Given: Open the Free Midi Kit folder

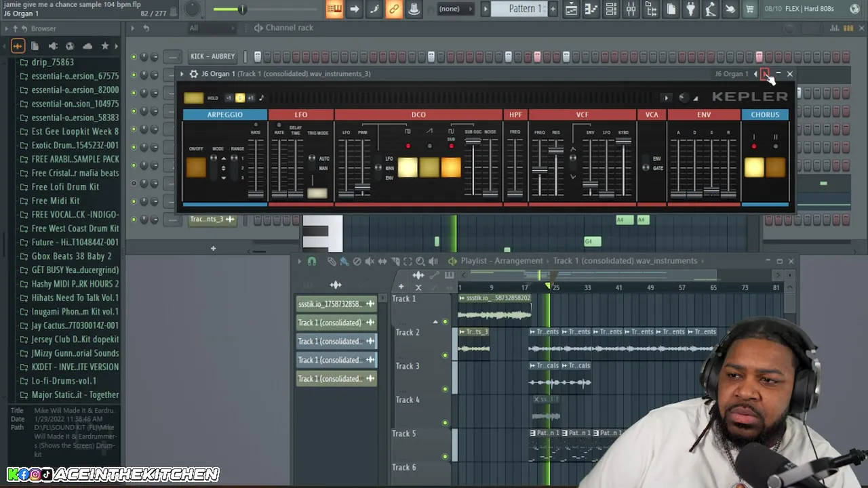Looking at the screenshot, I should [56, 201].
